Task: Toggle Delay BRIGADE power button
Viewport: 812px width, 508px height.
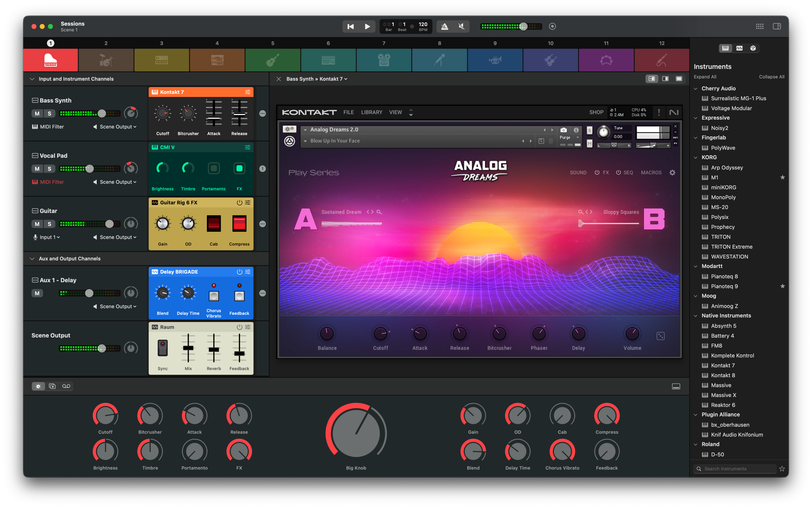Action: (x=239, y=272)
